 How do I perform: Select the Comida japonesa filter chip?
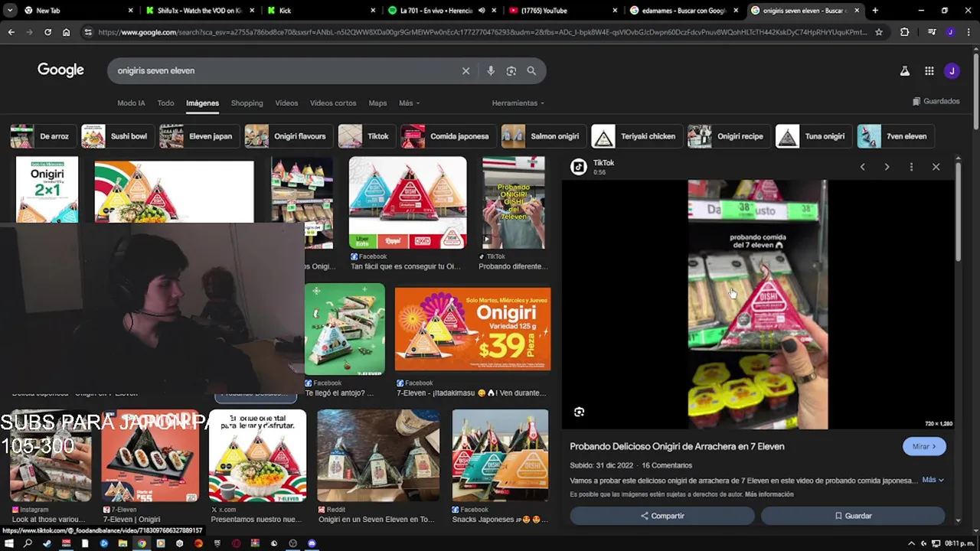point(447,136)
